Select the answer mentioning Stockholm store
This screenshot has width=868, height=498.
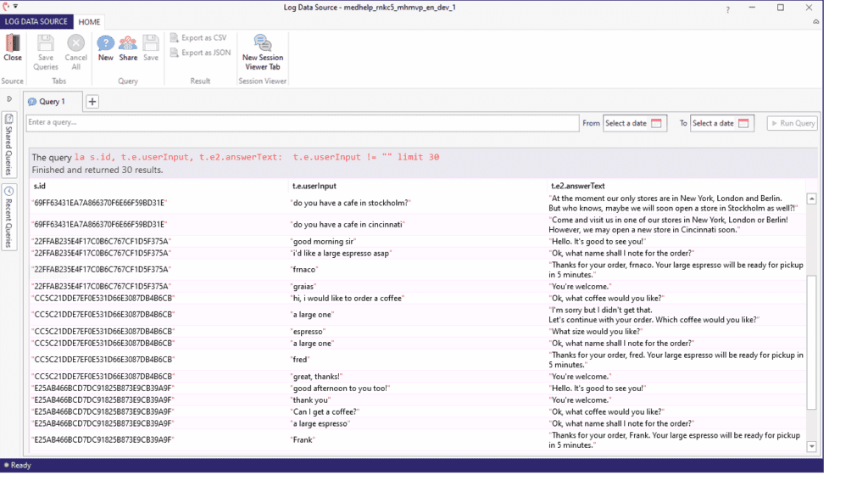pos(674,204)
